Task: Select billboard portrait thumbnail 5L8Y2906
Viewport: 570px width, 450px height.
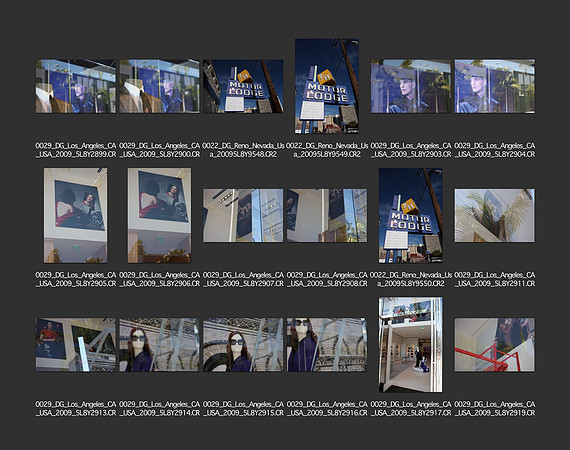Action: click(159, 216)
